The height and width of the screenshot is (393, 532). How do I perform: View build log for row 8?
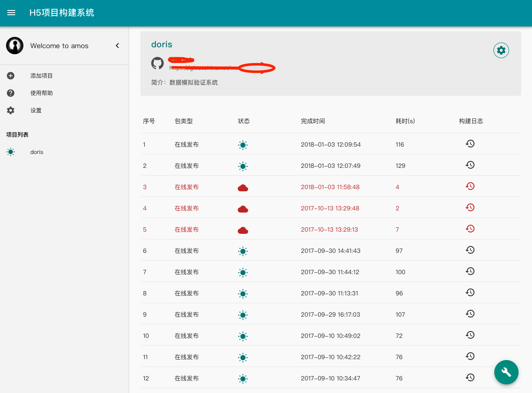click(470, 292)
